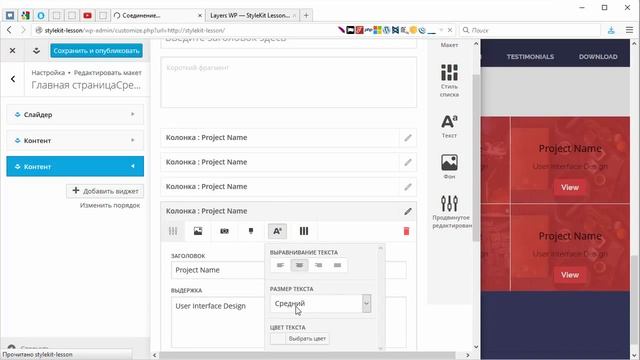Click the upper View button in preview
Screen dimensions: 640x360
(570, 187)
